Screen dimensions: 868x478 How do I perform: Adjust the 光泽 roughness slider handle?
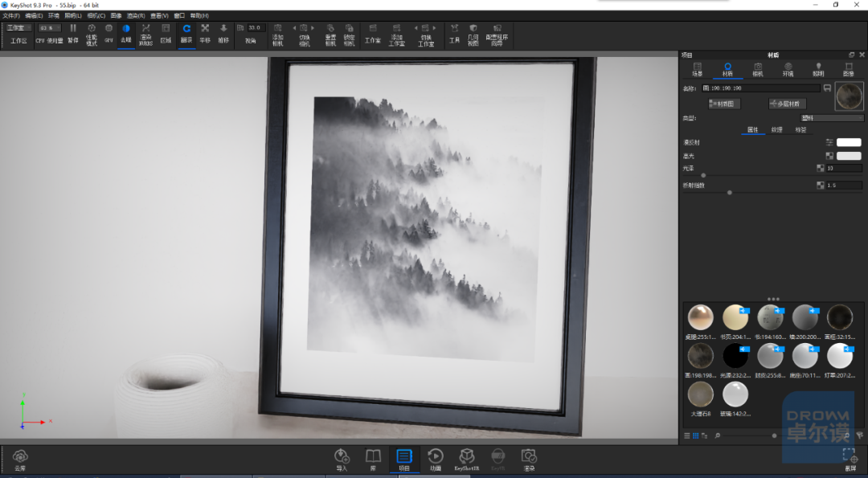[703, 175]
